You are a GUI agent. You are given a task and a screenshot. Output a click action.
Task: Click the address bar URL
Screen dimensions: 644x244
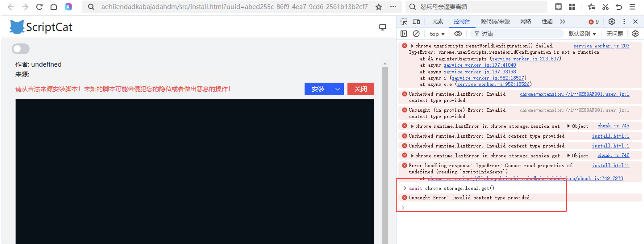pos(234,7)
